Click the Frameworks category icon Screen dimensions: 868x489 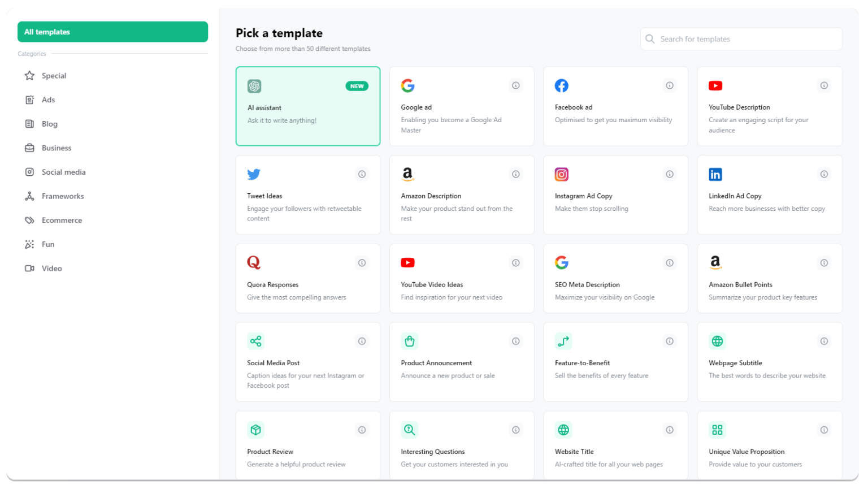[29, 196]
